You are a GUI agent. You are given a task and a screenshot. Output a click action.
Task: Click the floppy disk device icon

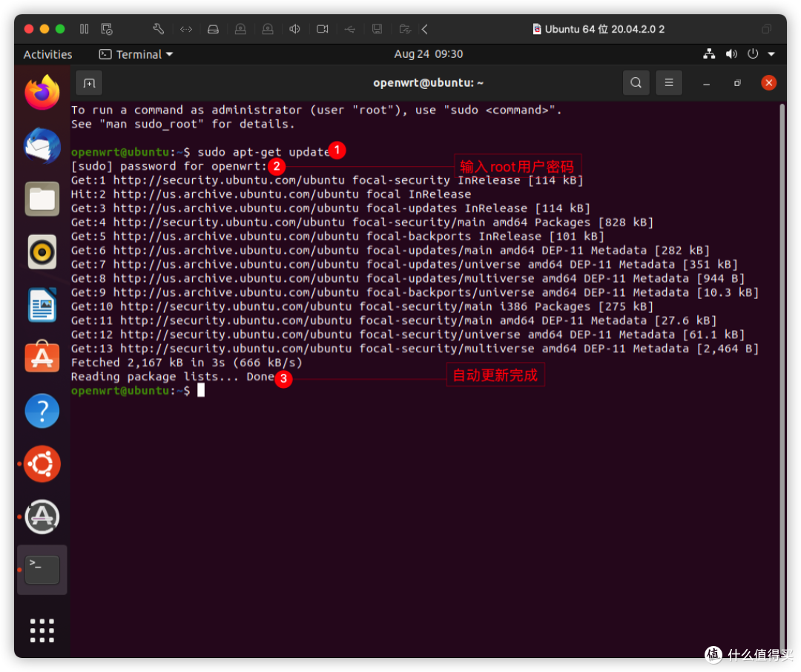coord(377,29)
